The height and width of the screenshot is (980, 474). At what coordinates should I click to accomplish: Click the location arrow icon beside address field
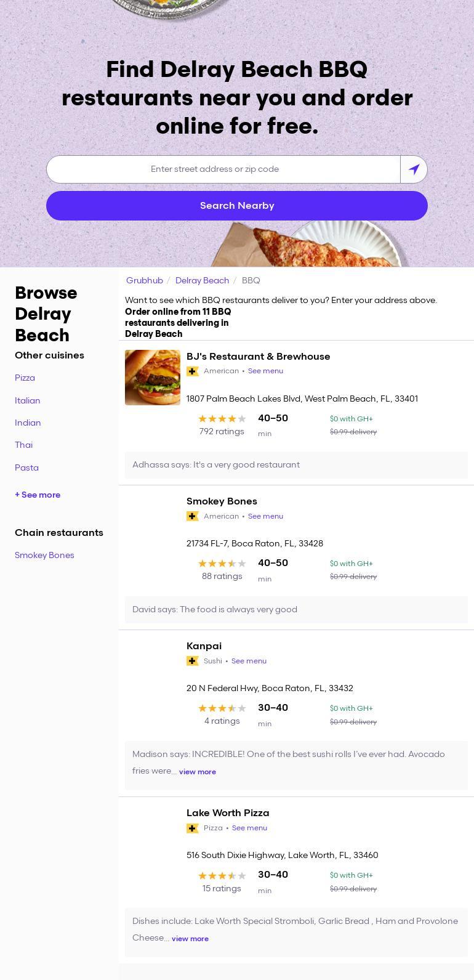(x=414, y=169)
